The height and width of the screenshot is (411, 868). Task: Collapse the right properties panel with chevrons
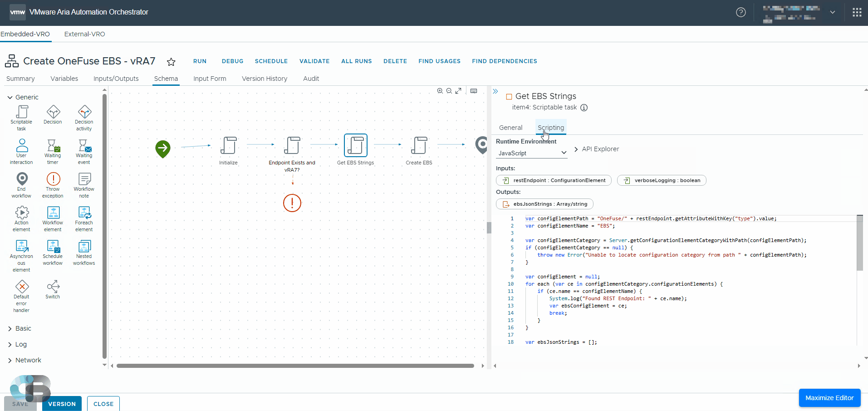pos(495,91)
